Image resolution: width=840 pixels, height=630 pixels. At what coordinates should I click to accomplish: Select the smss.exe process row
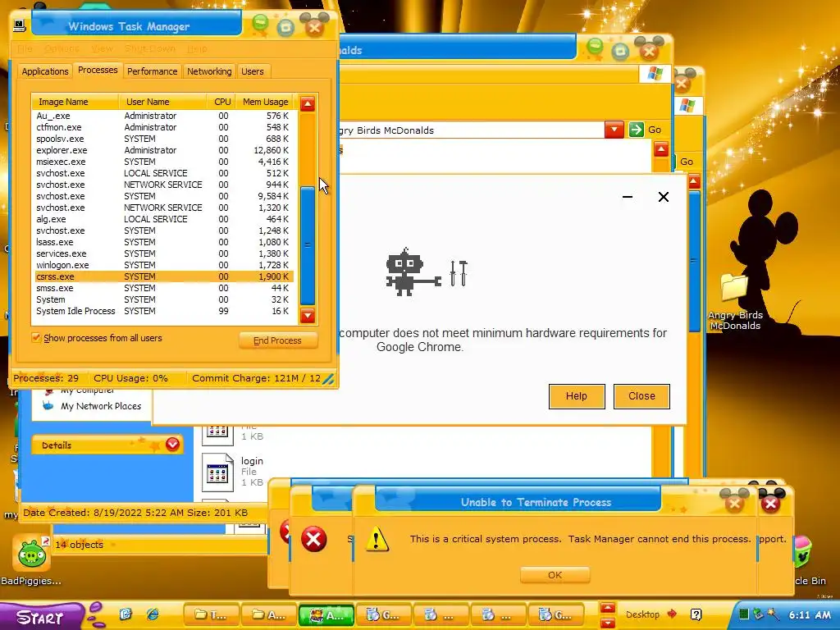pyautogui.click(x=163, y=288)
